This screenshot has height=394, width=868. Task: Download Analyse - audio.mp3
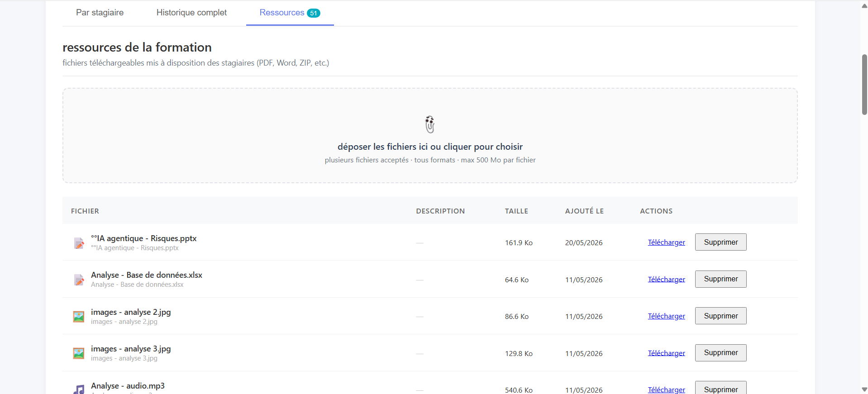pyautogui.click(x=666, y=389)
